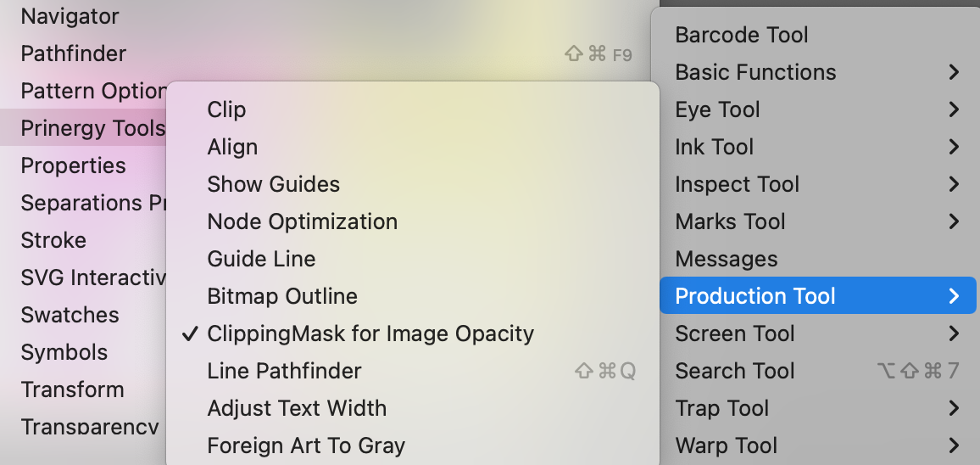980x465 pixels.
Task: Open Bitmap Outline from submenu
Action: click(x=282, y=296)
